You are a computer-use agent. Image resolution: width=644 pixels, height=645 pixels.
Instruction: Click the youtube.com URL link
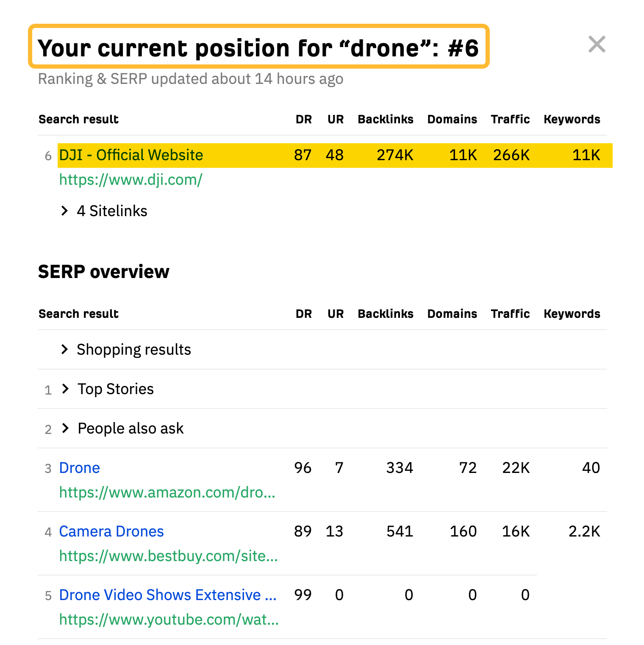pyautogui.click(x=168, y=619)
